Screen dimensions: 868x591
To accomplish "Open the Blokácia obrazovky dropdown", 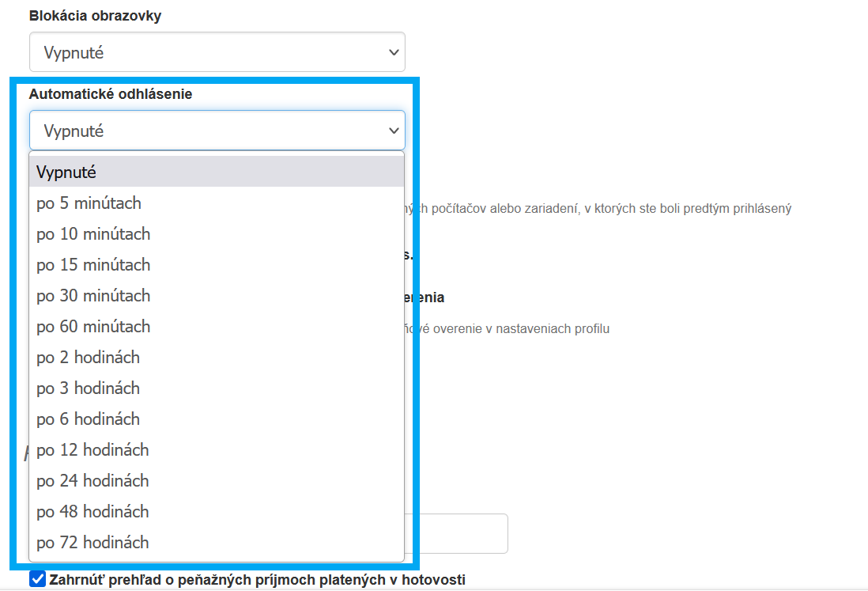I will coord(217,53).
